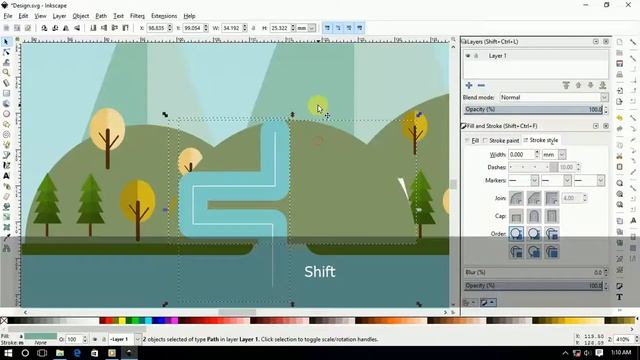The image size is (640, 360).
Task: Switch to the Fill tab
Action: point(473,140)
